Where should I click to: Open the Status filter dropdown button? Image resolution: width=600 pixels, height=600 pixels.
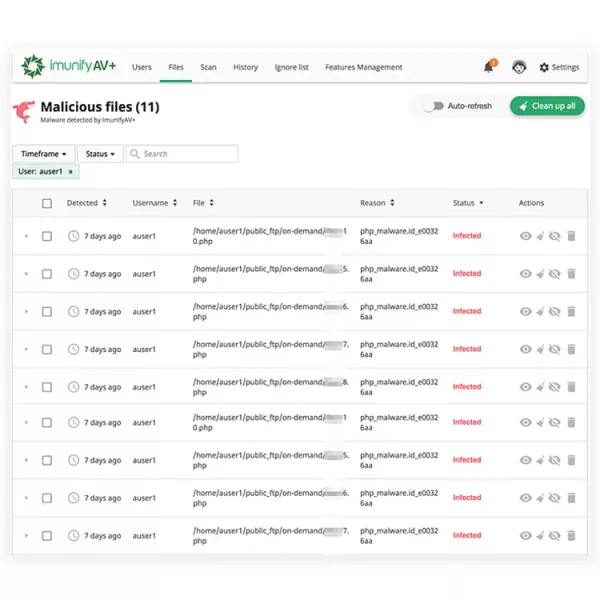(x=100, y=154)
